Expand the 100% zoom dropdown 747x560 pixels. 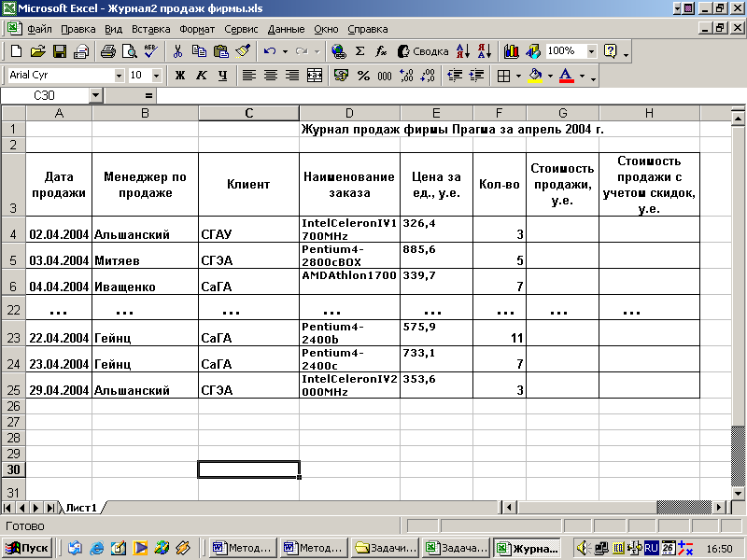[591, 51]
